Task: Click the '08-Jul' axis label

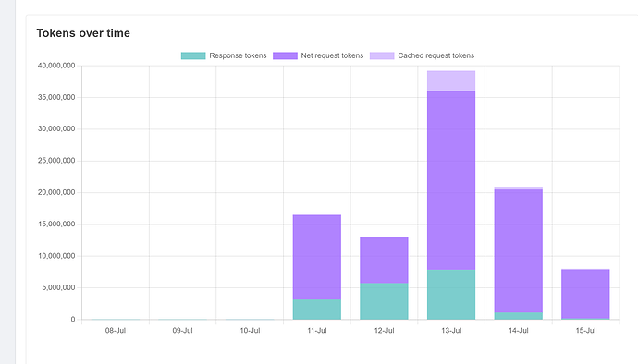Action: pos(116,330)
